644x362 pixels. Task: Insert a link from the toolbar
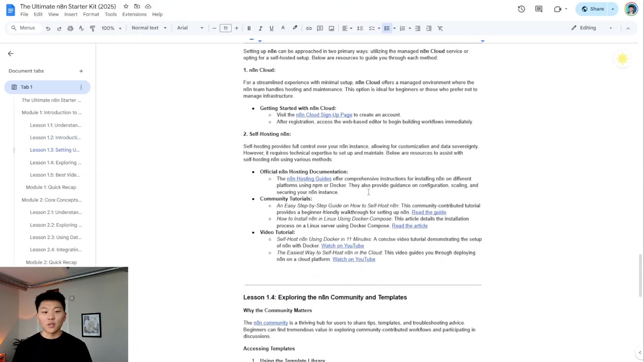[309, 28]
